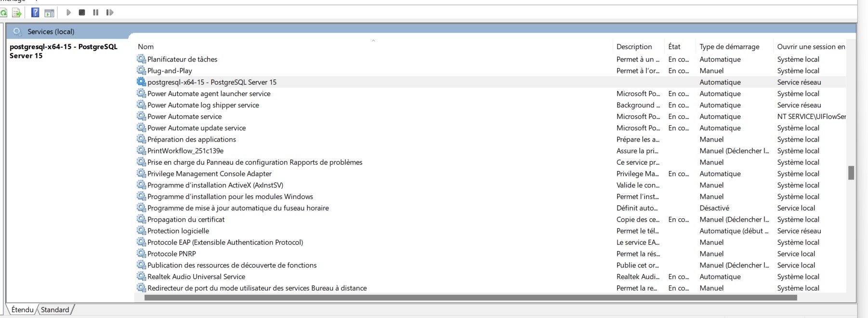Image resolution: width=868 pixels, height=318 pixels.
Task: Click gear icon of Power Automate agent launcher service
Action: click(141, 93)
